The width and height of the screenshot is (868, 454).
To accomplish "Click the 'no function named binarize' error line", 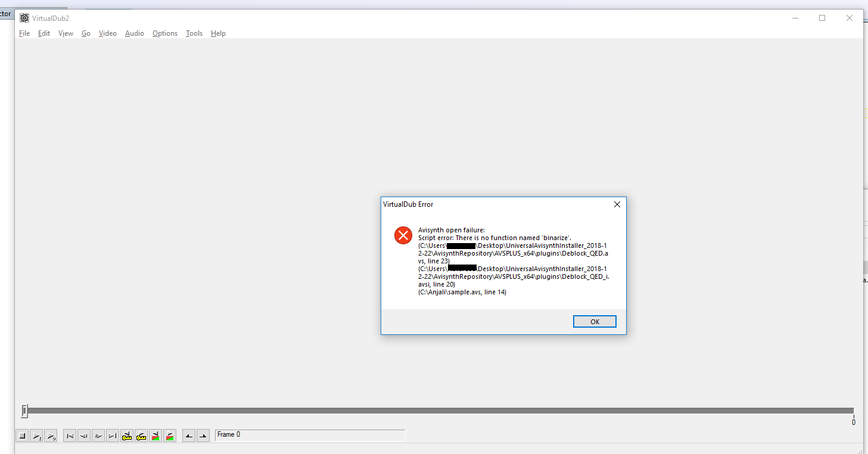I will 495,238.
